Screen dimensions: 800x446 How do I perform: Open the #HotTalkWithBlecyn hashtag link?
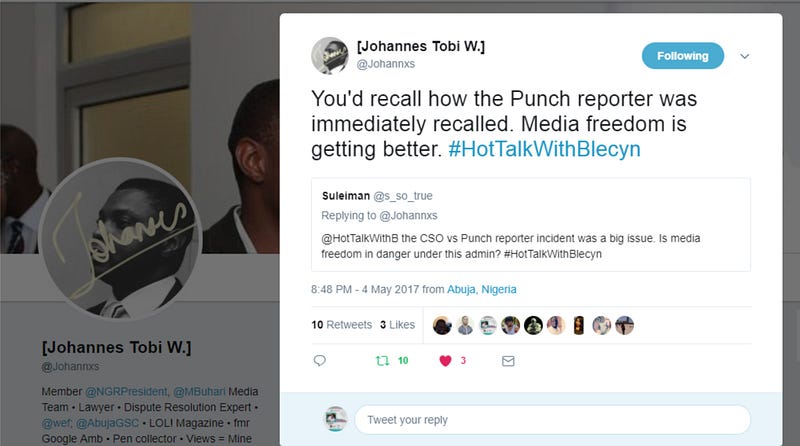tap(544, 149)
